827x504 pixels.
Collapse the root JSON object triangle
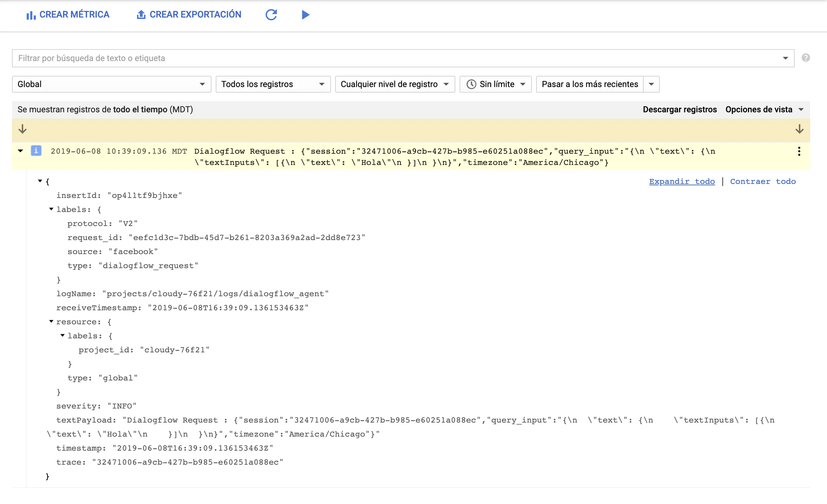coord(40,181)
